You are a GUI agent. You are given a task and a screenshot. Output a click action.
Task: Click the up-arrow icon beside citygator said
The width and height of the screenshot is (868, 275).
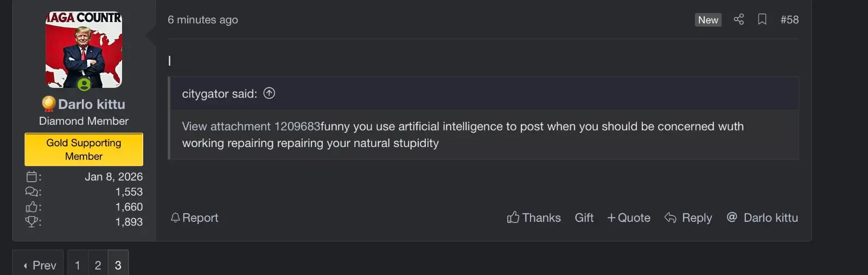(269, 93)
